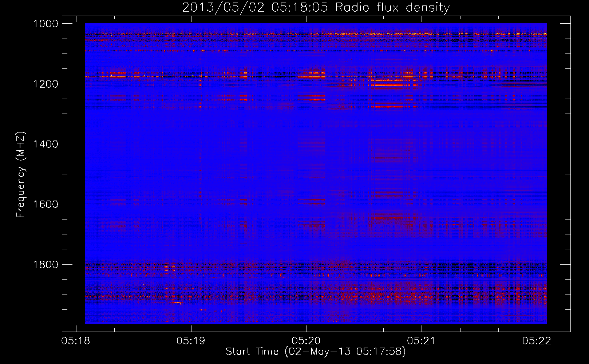Click the 05:22 time tick label
Image resolution: width=589 pixels, height=364 pixels.
pyautogui.click(x=537, y=341)
